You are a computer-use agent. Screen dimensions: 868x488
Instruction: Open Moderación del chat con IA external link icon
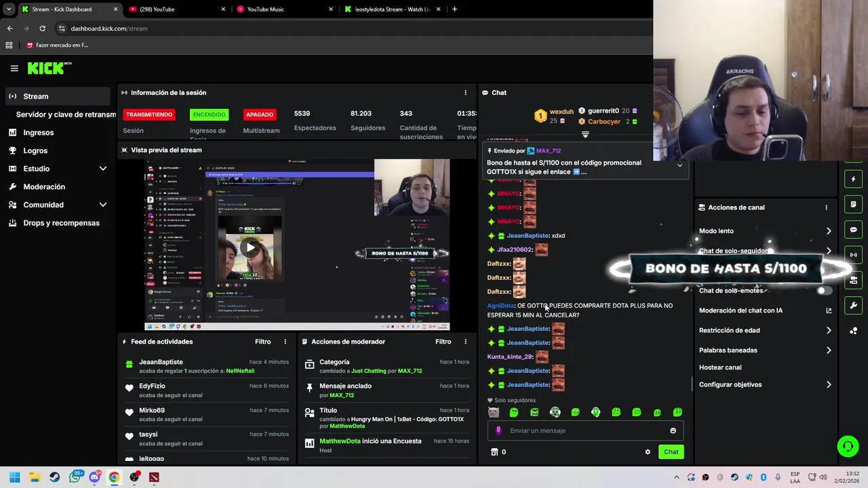pos(829,310)
